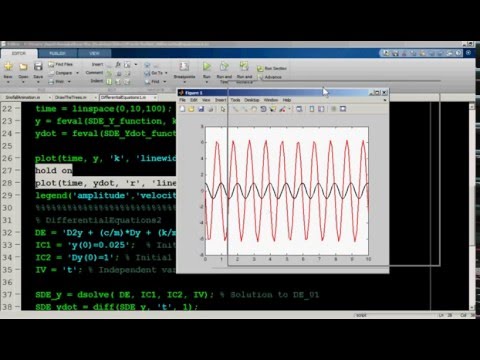Screen dimensions: 480x360
Task: Open the Brush tool dropdown arrow in Figure 1
Action: click(289, 109)
